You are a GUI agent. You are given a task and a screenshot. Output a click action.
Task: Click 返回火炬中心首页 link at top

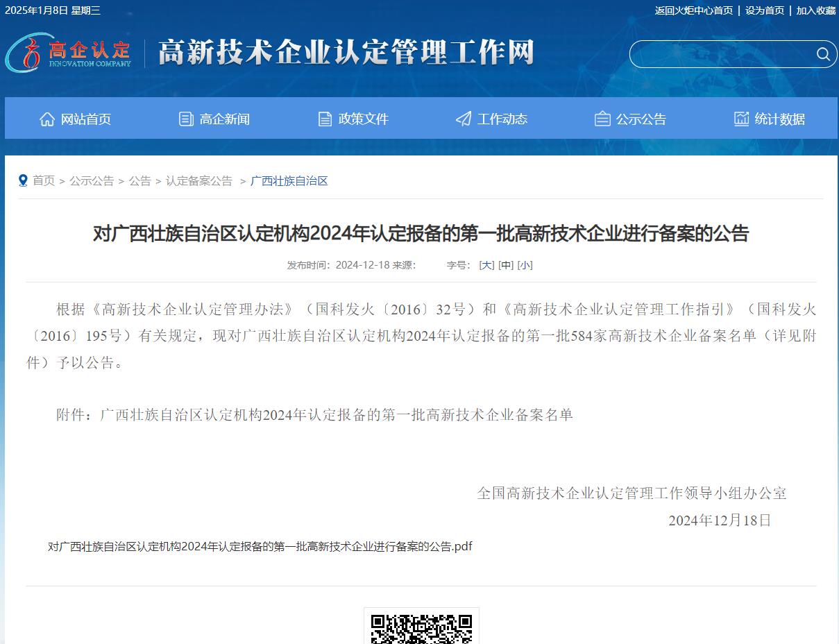pyautogui.click(x=693, y=10)
